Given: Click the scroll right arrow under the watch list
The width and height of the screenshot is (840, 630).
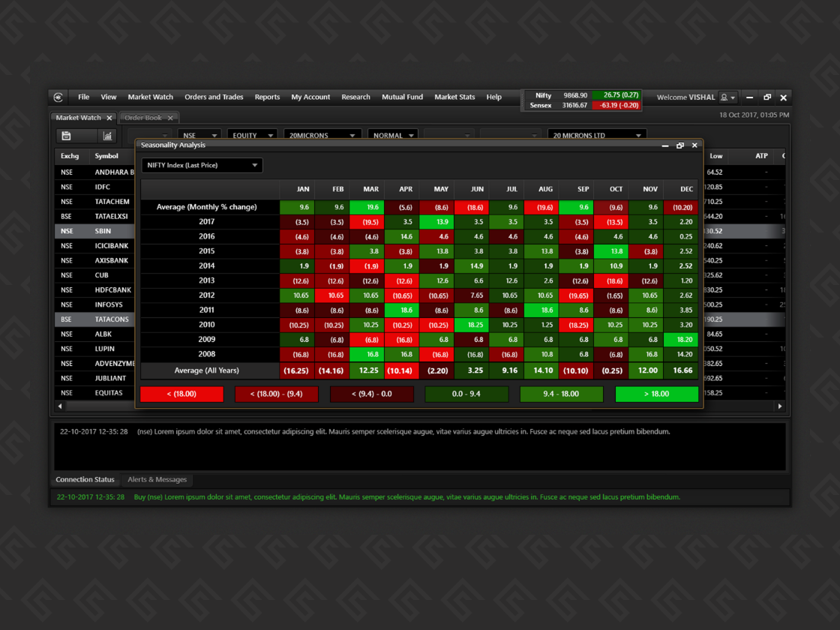Looking at the screenshot, I should point(780,406).
